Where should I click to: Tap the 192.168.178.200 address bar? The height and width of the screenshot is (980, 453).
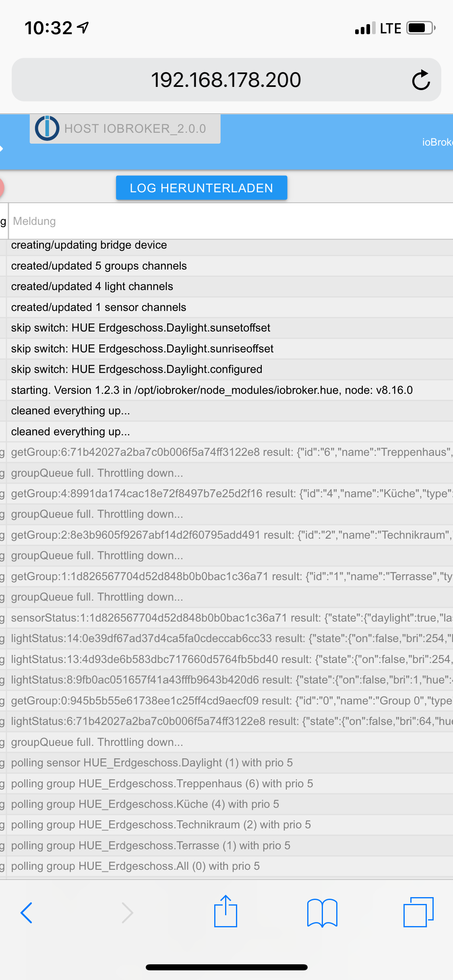pos(226,80)
